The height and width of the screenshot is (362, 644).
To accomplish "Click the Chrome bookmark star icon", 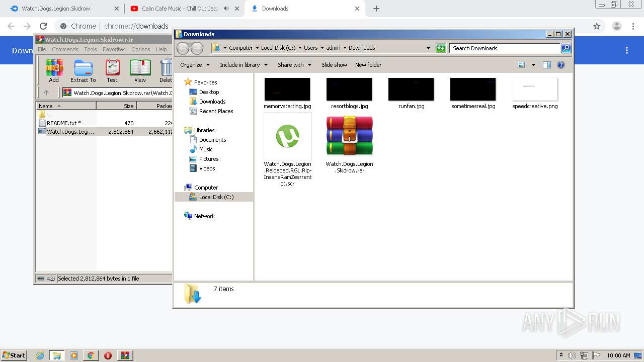I will click(x=597, y=26).
